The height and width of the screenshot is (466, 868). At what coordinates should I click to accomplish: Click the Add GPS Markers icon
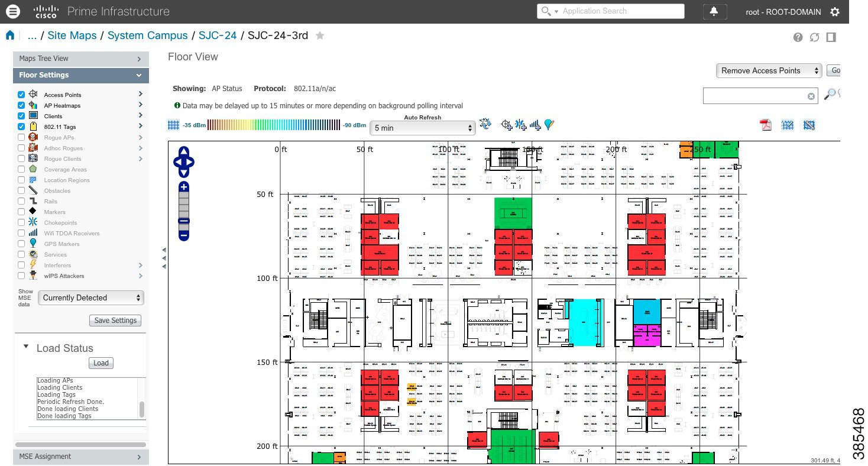pyautogui.click(x=549, y=125)
